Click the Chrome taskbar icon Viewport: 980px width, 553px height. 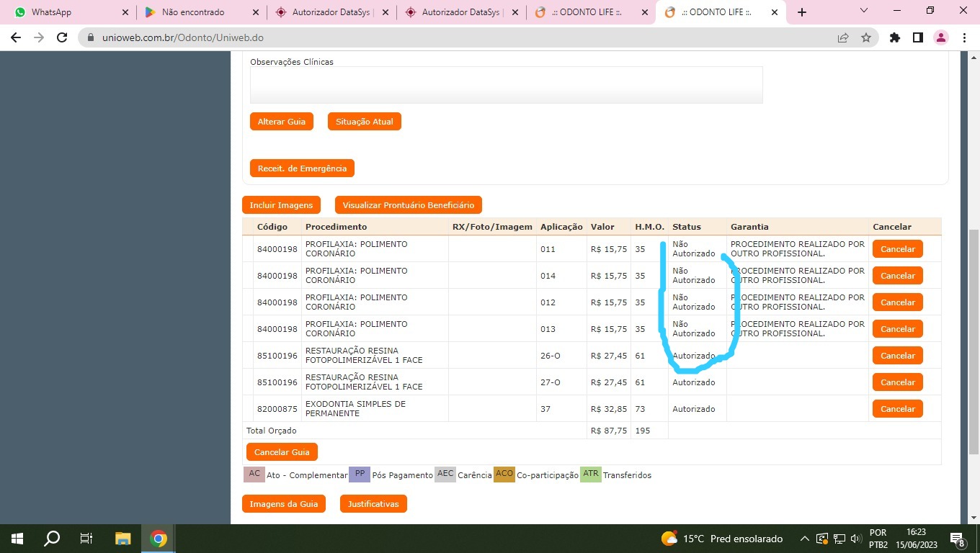(159, 539)
